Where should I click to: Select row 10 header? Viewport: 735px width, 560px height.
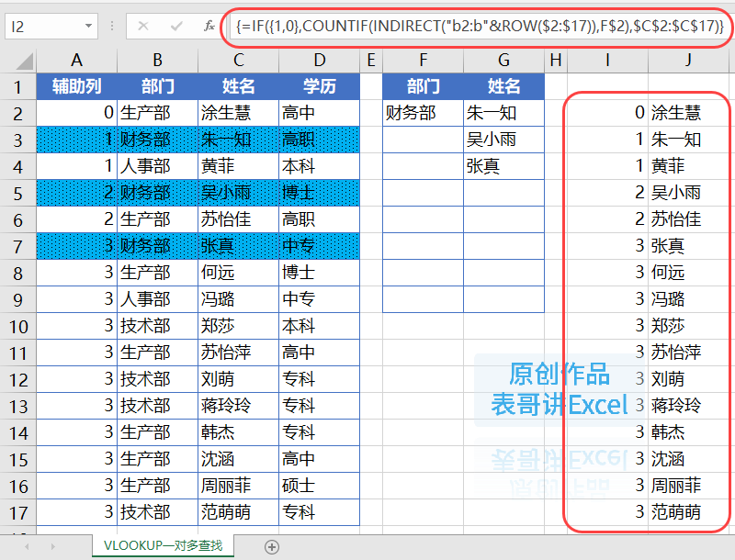tap(17, 326)
